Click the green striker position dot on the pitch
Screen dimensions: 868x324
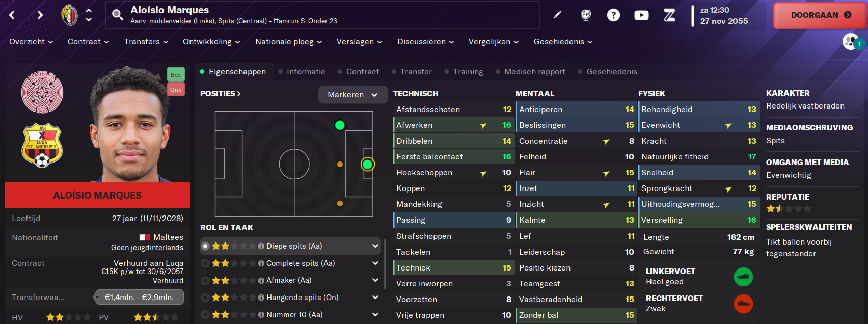pyautogui.click(x=367, y=164)
